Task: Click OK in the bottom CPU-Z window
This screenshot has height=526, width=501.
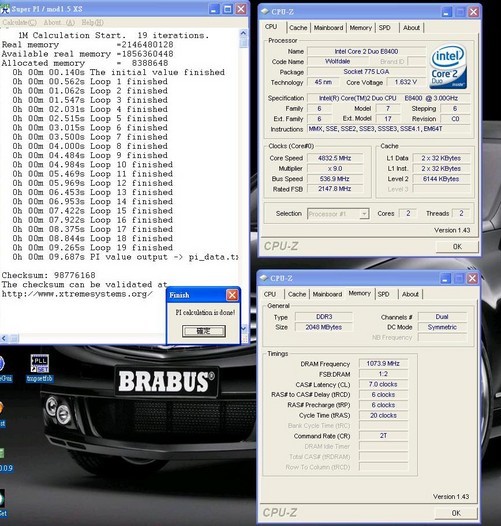Action: pyautogui.click(x=456, y=513)
